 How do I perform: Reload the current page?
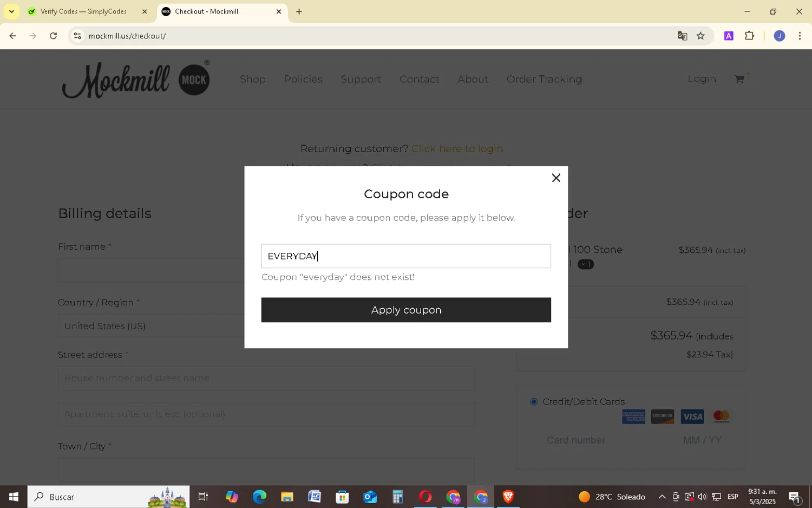coord(53,36)
